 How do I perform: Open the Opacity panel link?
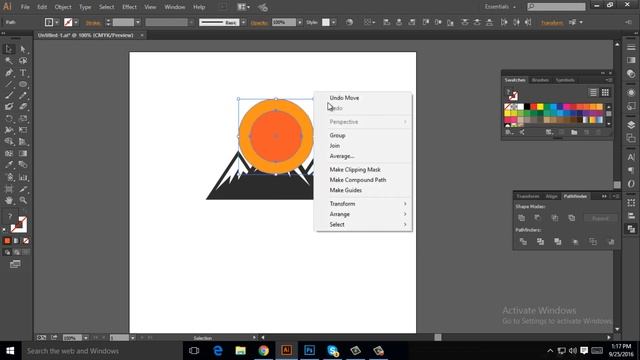(259, 23)
